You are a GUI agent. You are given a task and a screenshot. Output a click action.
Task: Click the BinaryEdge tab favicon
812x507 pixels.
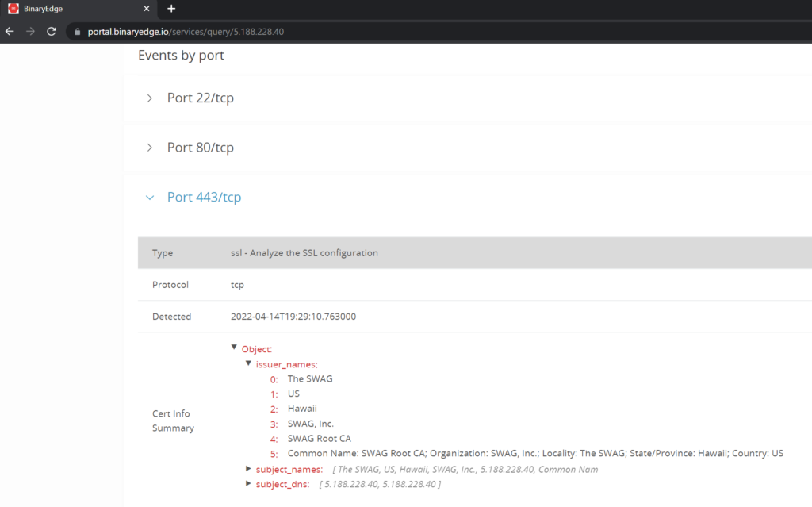[13, 9]
